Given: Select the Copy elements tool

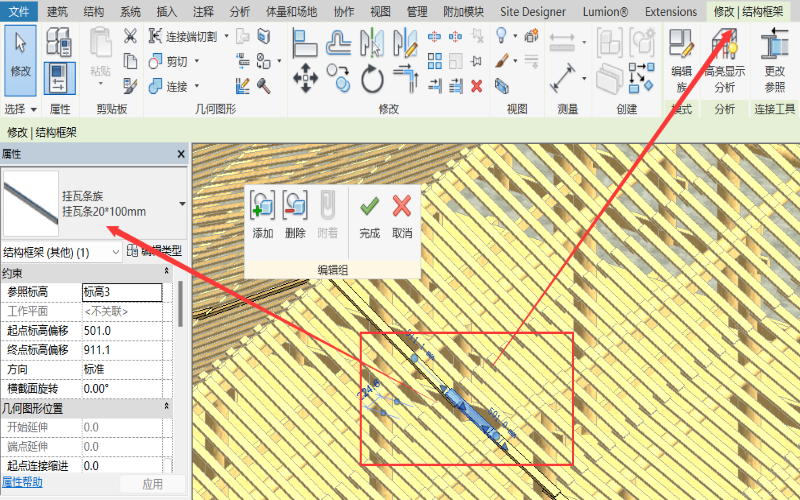Looking at the screenshot, I should click(x=339, y=78).
